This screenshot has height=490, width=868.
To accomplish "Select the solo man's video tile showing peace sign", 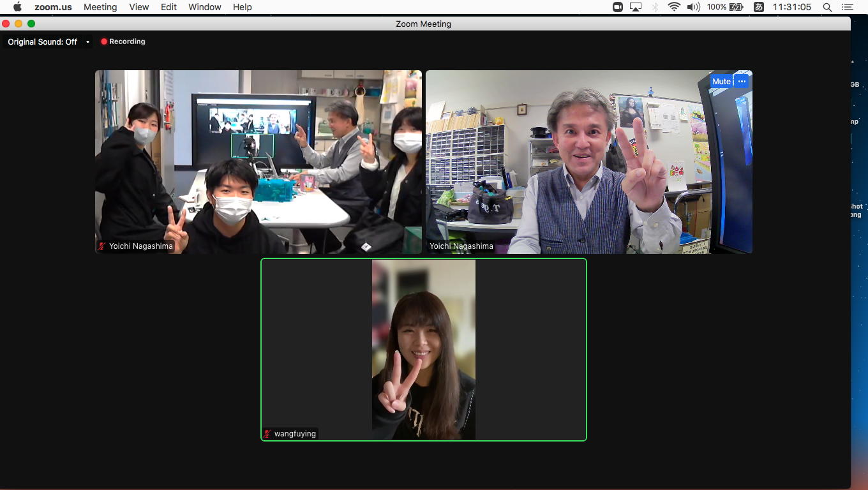I will (x=589, y=162).
